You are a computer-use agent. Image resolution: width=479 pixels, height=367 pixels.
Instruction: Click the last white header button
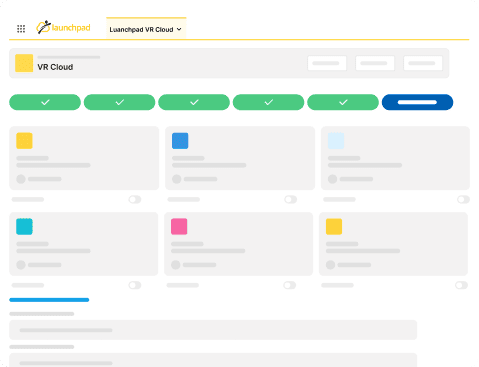click(423, 63)
